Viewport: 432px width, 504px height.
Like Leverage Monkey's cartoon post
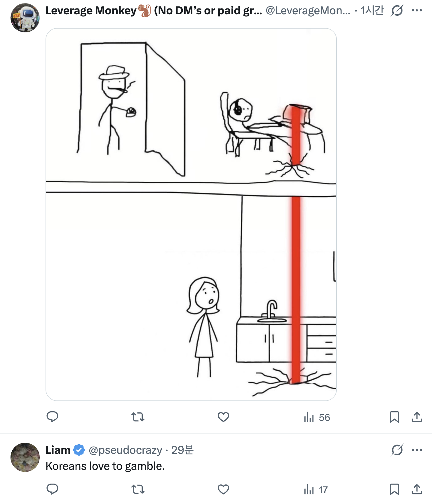tap(223, 417)
